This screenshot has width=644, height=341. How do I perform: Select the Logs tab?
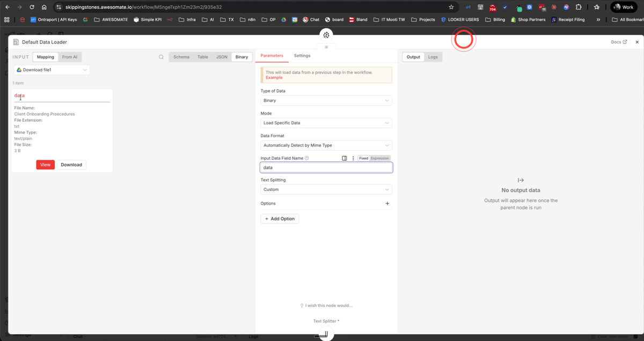433,57
